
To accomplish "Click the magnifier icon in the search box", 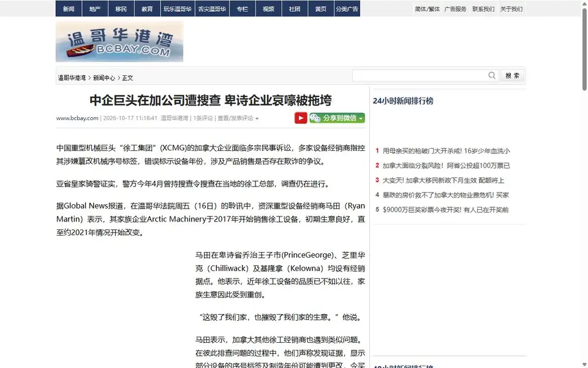I will point(492,75).
